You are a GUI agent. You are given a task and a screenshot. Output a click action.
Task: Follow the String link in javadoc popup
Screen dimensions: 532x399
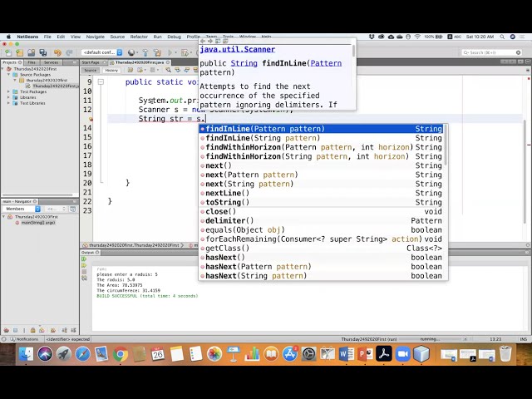(244, 63)
